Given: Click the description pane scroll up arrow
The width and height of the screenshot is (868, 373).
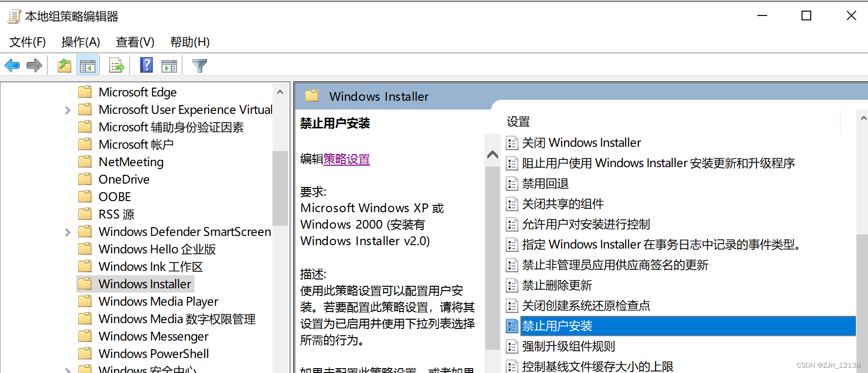Looking at the screenshot, I should 493,155.
